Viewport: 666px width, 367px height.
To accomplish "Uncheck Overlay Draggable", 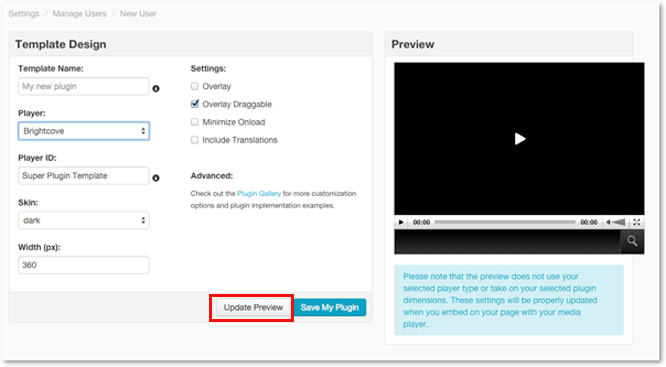I will [x=195, y=104].
